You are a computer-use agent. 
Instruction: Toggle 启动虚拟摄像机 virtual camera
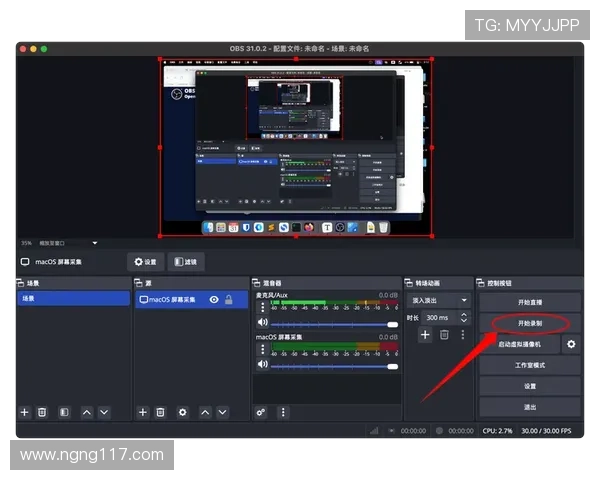[x=520, y=344]
